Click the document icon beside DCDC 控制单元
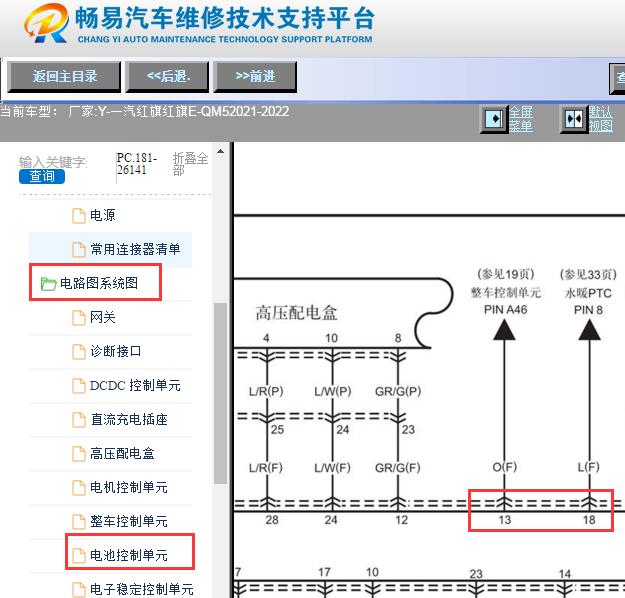 (79, 386)
